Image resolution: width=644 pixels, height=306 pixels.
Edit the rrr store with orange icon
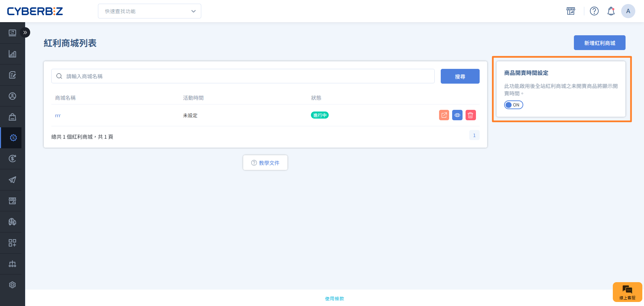[444, 115]
